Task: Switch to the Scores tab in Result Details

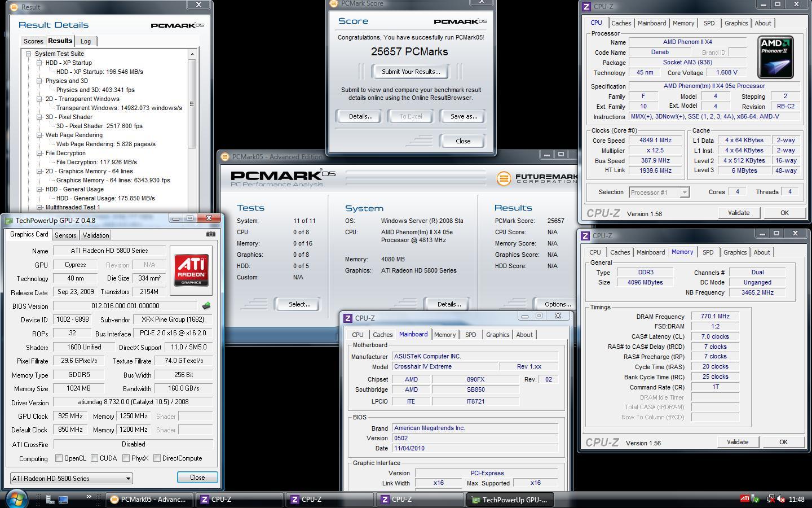Action: click(33, 41)
